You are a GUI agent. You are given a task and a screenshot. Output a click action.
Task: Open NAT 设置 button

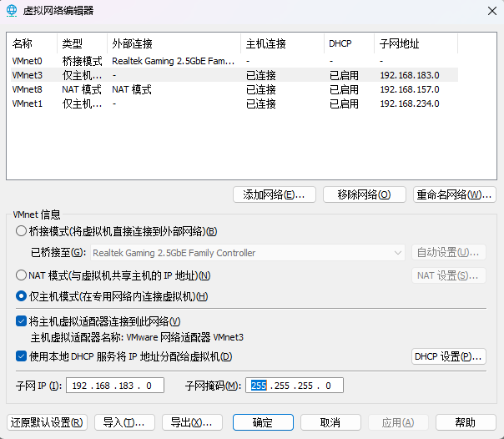pos(449,275)
